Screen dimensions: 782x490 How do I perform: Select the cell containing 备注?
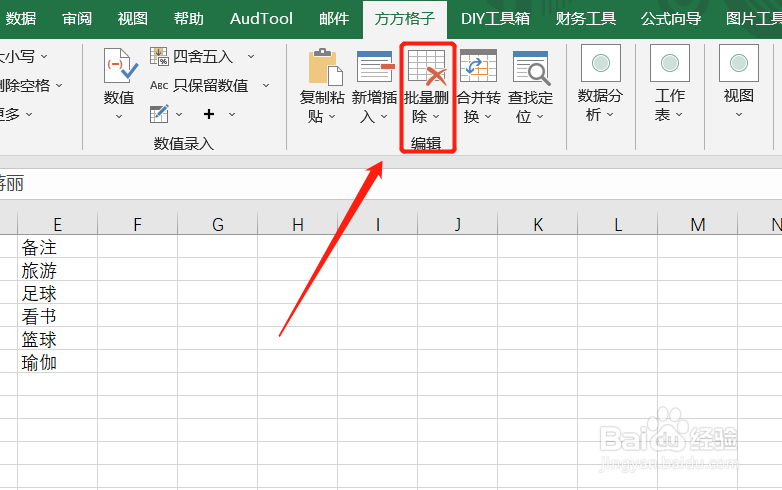coord(57,247)
